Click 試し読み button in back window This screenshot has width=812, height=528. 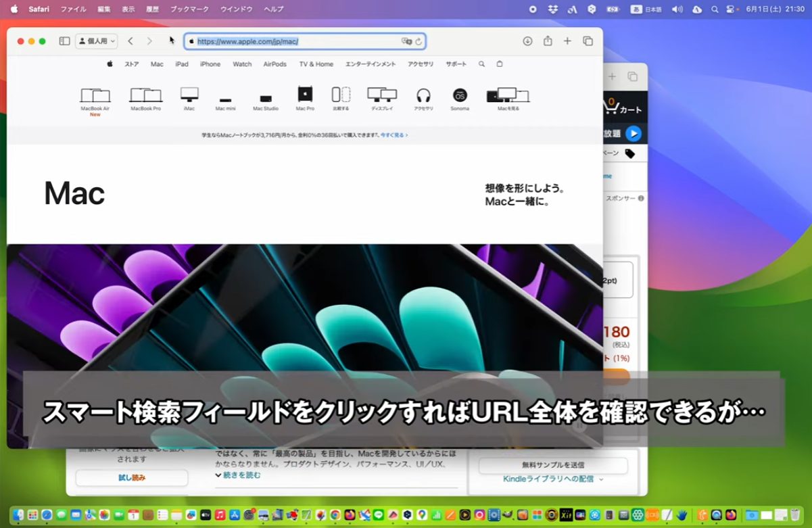click(132, 478)
